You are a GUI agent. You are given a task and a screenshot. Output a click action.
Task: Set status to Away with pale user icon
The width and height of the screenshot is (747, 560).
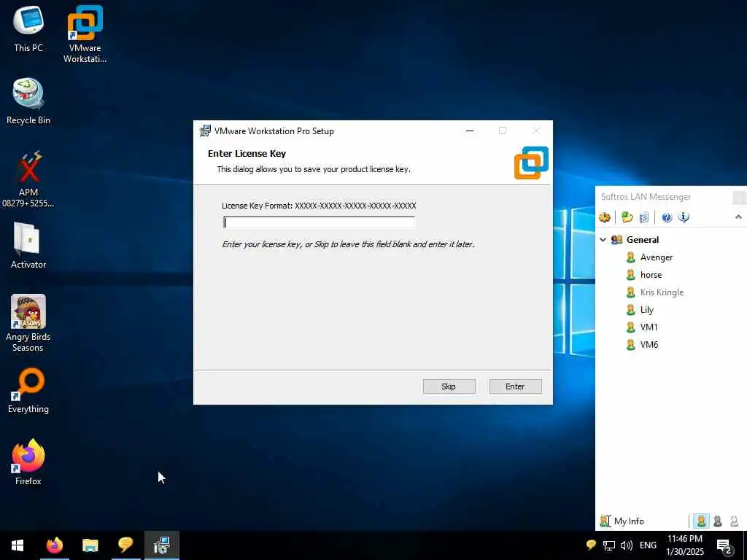[734, 521]
